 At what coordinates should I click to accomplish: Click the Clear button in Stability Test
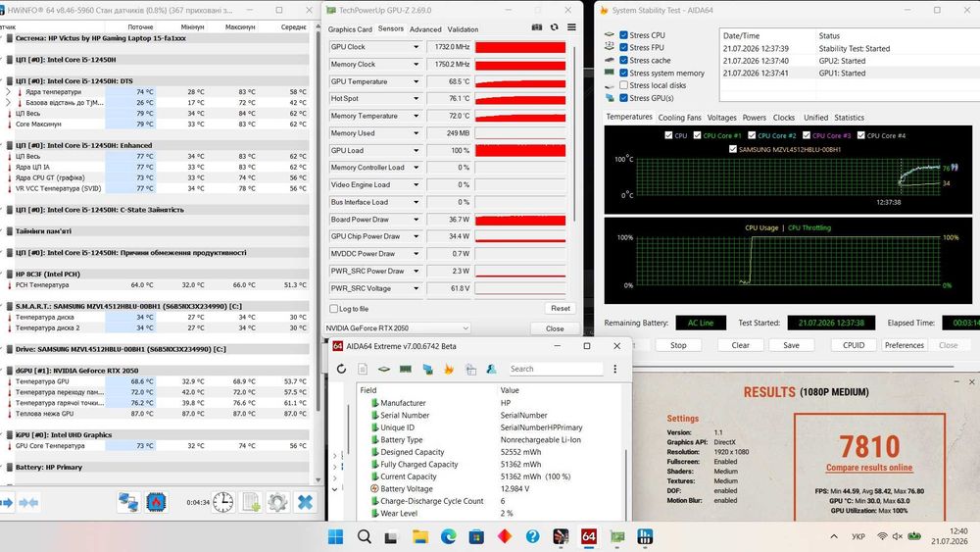point(740,345)
